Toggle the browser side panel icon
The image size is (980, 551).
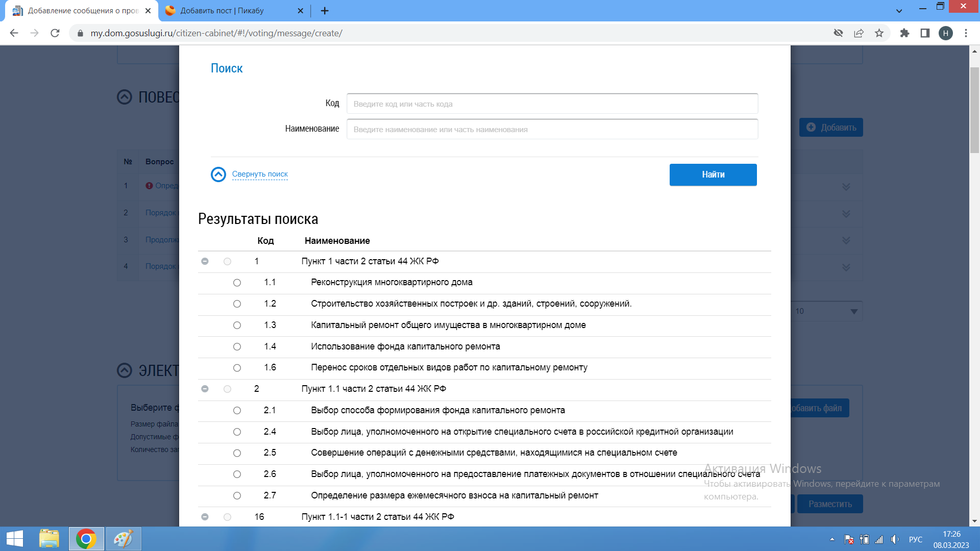click(925, 33)
